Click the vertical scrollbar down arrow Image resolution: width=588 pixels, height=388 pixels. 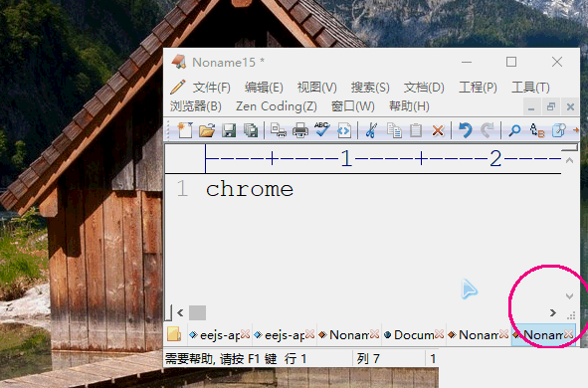pyautogui.click(x=569, y=296)
